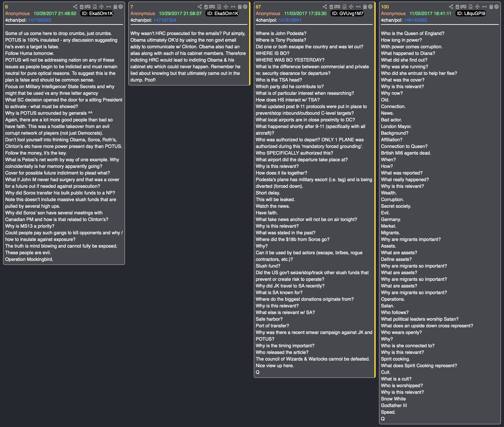Open 4chan/pol link 148143562
Image resolution: width=504 pixels, height=427 pixels.
point(415,20)
